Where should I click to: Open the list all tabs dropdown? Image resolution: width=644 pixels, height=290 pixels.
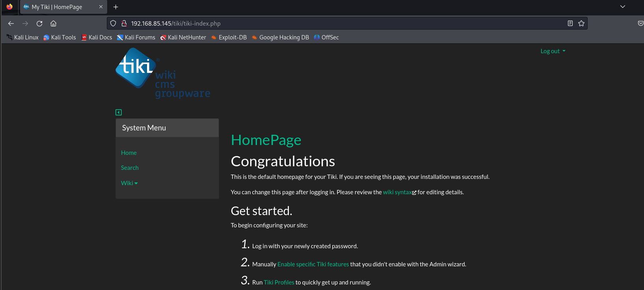(623, 7)
